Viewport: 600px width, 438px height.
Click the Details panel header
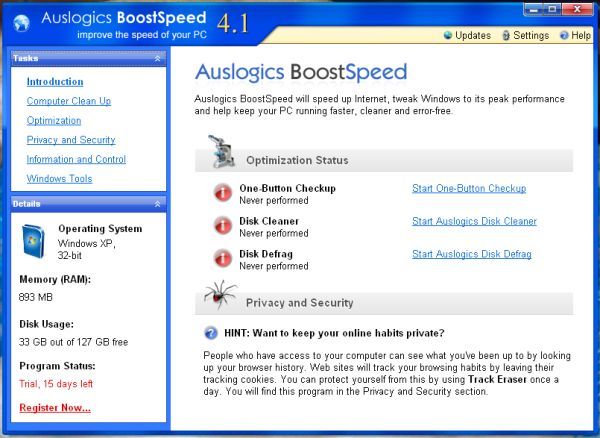pyautogui.click(x=88, y=204)
